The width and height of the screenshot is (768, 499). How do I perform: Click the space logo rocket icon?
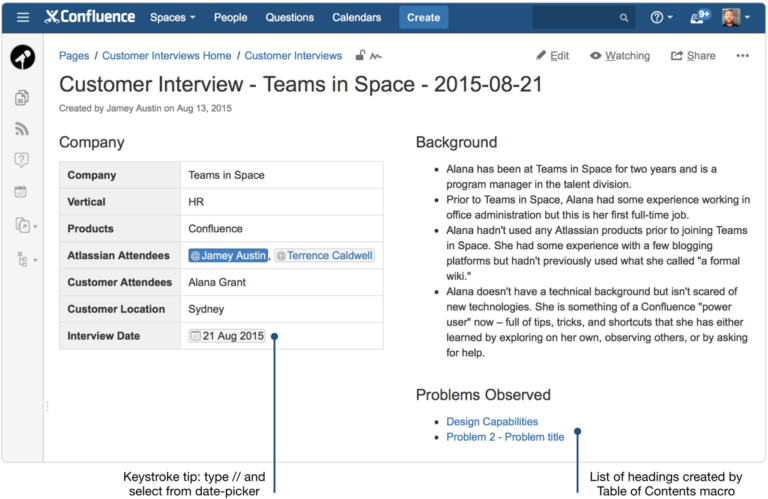23,57
